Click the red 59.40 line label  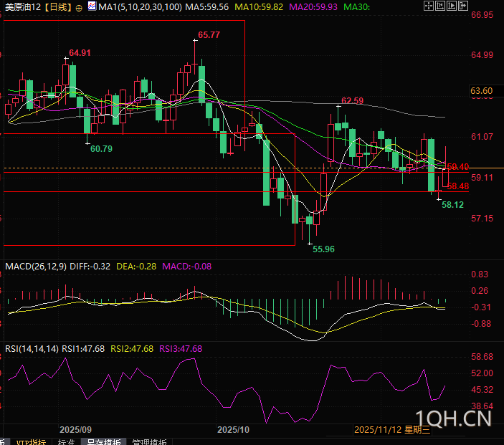[x=458, y=167]
